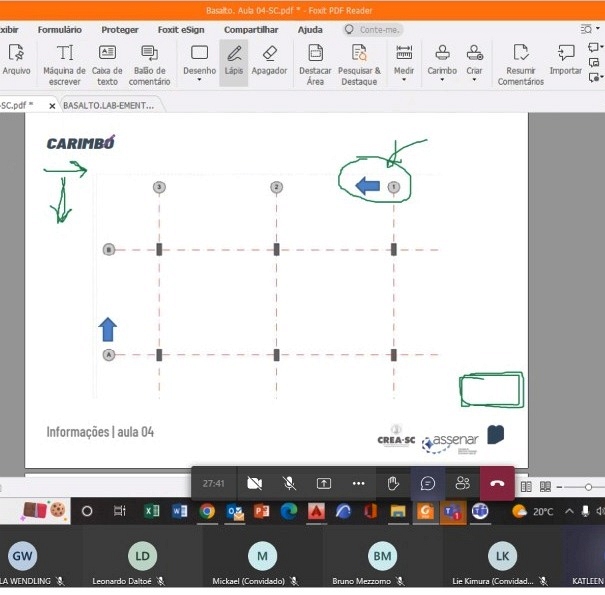Screen dimensions: 605x595
Task: Expand the Carimbo dropdown arrow
Action: [442, 80]
